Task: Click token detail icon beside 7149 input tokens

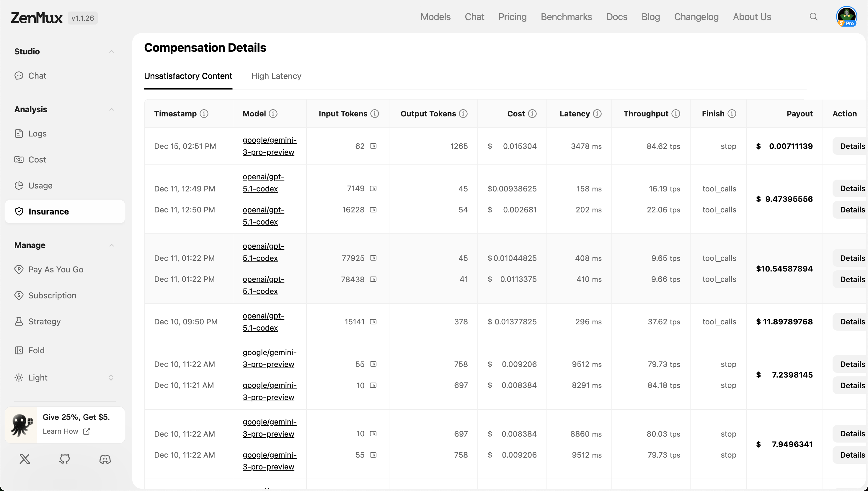Action: point(373,188)
